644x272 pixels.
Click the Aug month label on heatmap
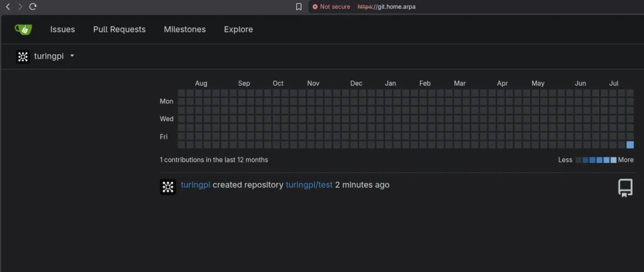(201, 83)
